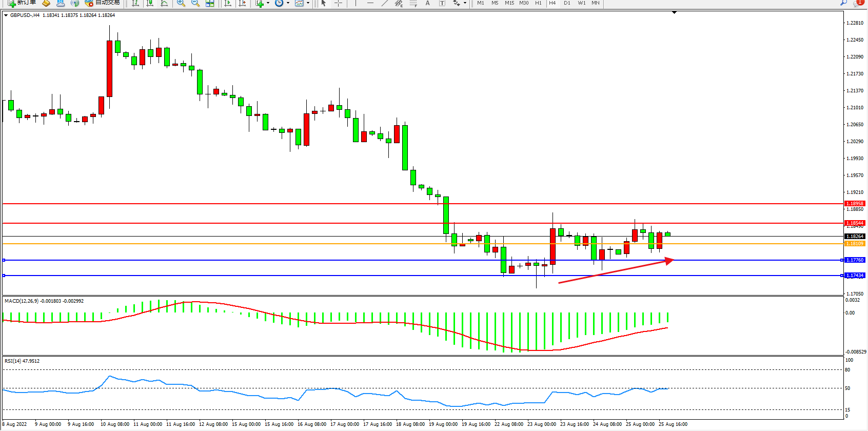The image size is (868, 431).
Task: Switch the chart to candlestick display
Action: [x=150, y=3]
